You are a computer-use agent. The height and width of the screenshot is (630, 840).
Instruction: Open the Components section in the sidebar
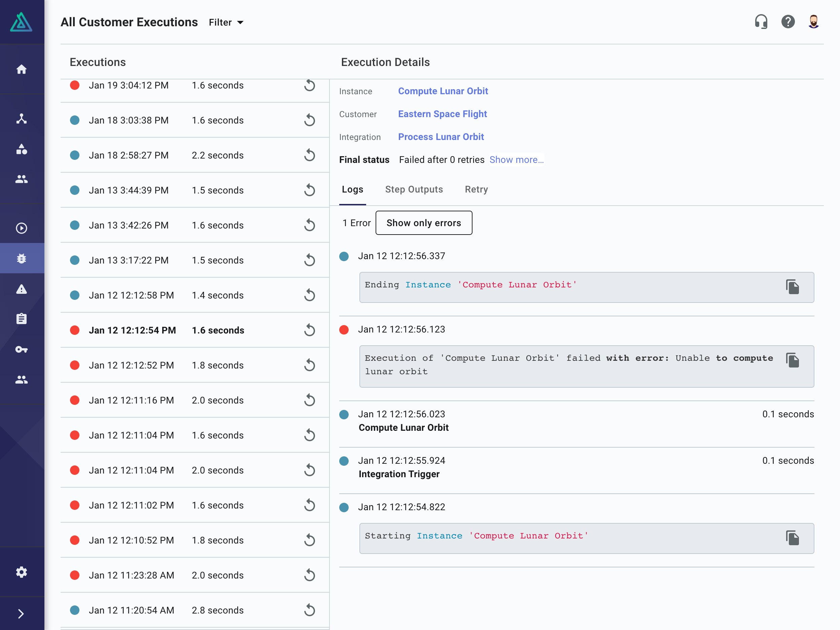click(x=22, y=150)
